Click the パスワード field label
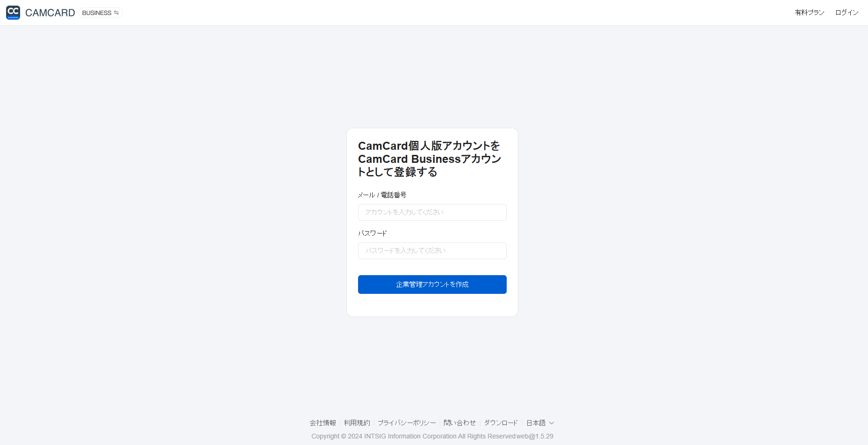 tap(373, 233)
